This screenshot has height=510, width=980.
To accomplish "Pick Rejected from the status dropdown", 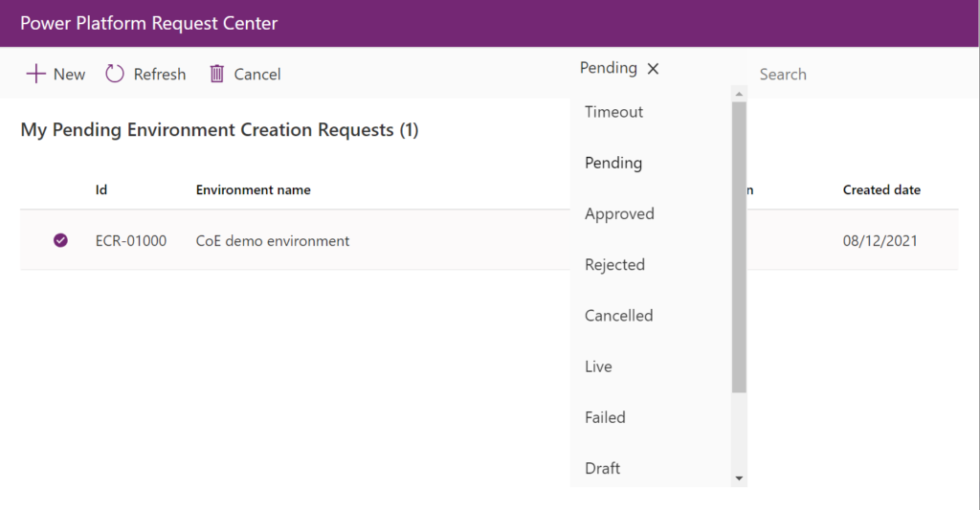I will click(x=614, y=264).
